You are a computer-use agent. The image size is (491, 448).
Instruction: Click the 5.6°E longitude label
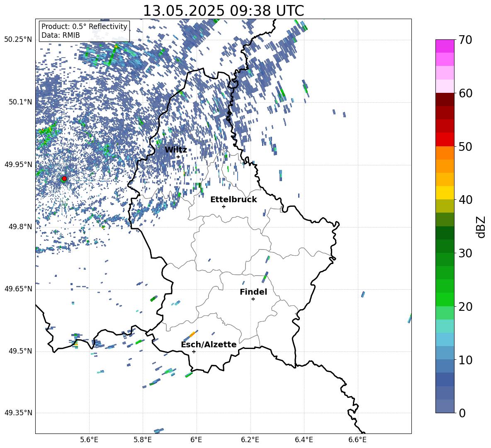89,440
